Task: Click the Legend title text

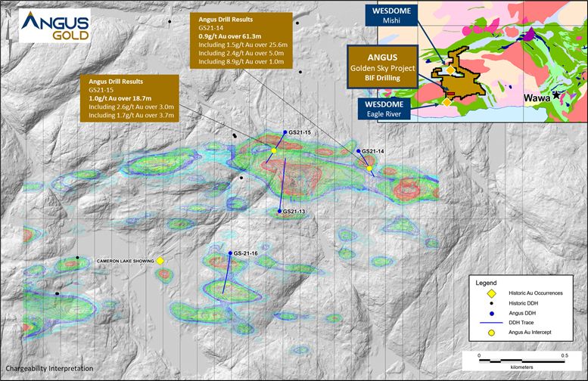Action: [486, 283]
